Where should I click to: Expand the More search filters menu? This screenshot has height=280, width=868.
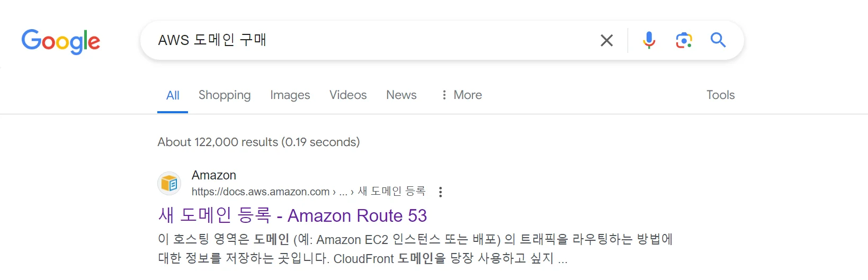click(x=461, y=95)
